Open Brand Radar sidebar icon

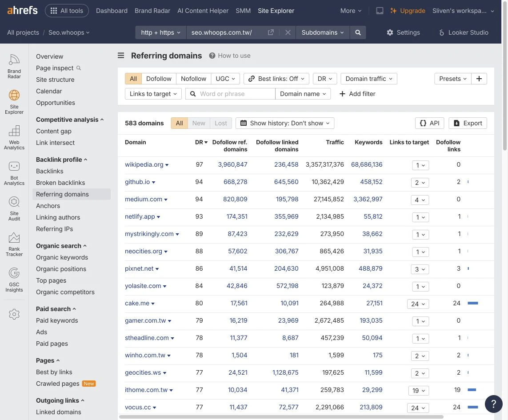coord(14,66)
